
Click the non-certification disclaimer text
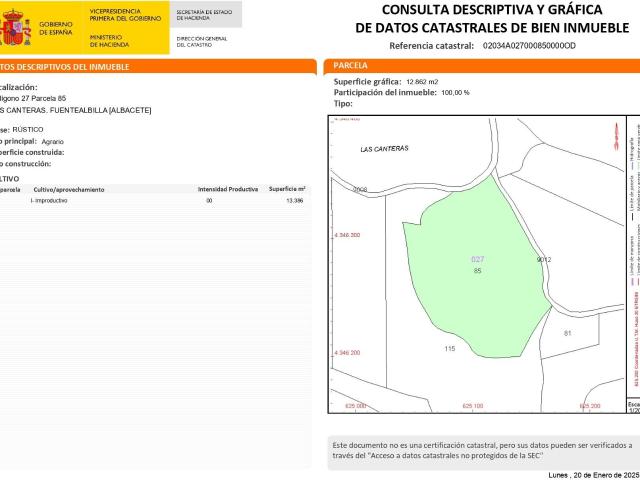tap(482, 450)
